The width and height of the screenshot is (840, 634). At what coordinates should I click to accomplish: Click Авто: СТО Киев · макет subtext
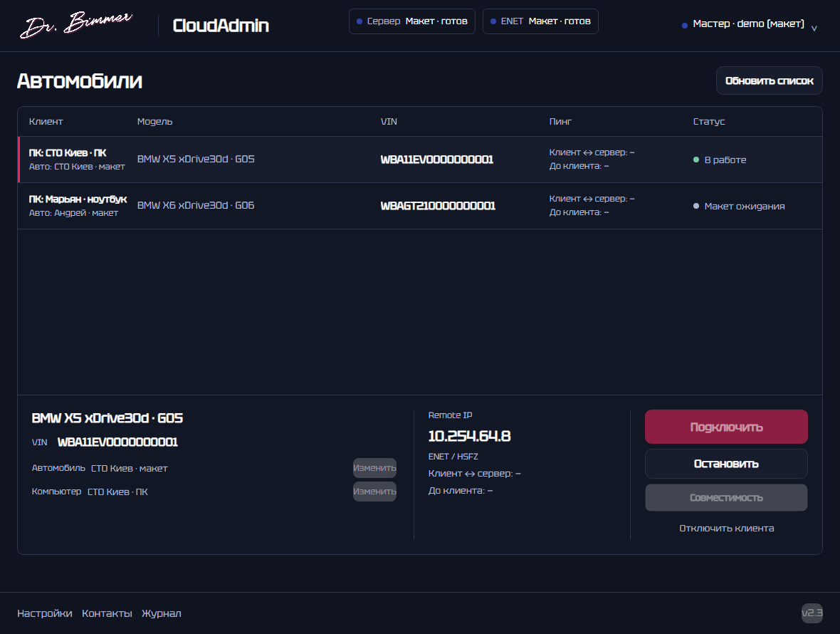pyautogui.click(x=77, y=167)
